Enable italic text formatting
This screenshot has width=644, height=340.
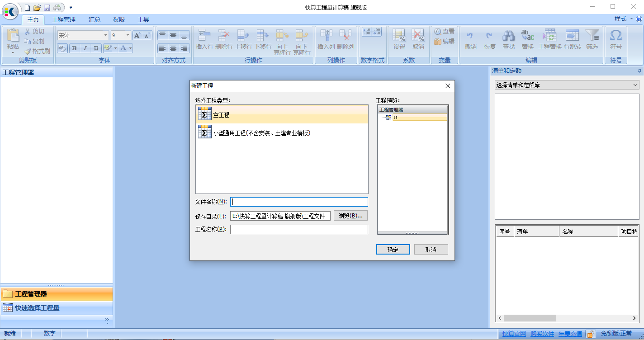(x=85, y=48)
